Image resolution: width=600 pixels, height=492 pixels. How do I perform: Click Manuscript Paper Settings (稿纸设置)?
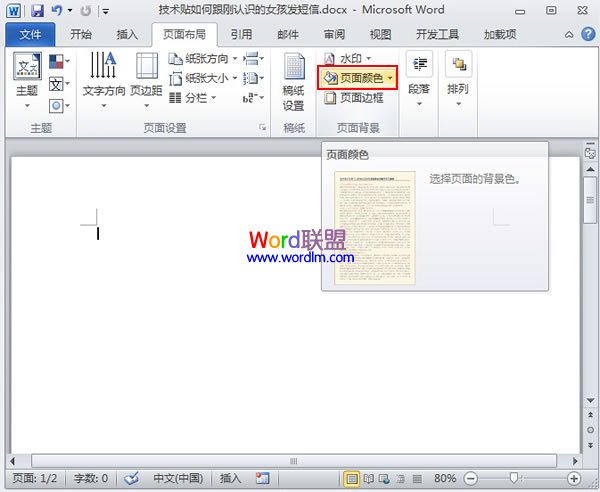tap(293, 82)
